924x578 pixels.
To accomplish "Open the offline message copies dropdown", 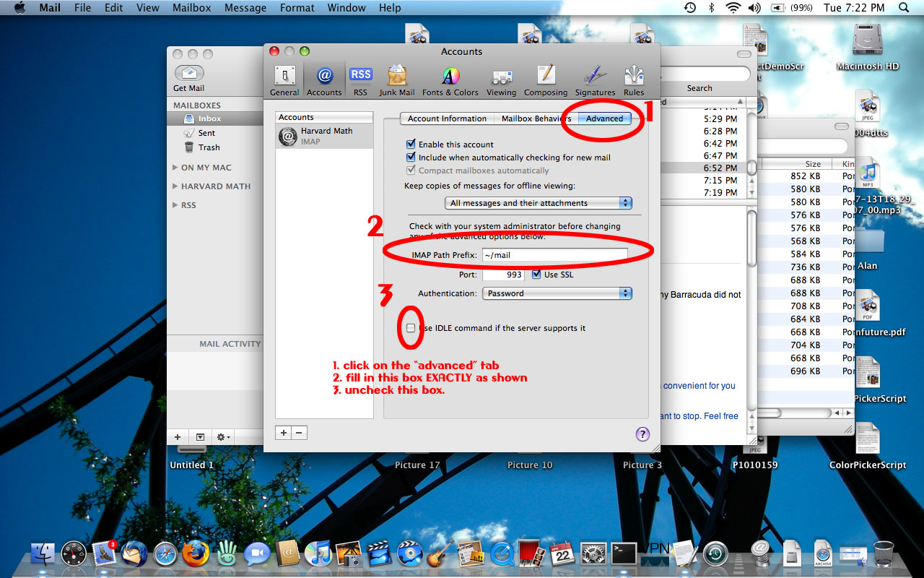I will pyautogui.click(x=538, y=204).
